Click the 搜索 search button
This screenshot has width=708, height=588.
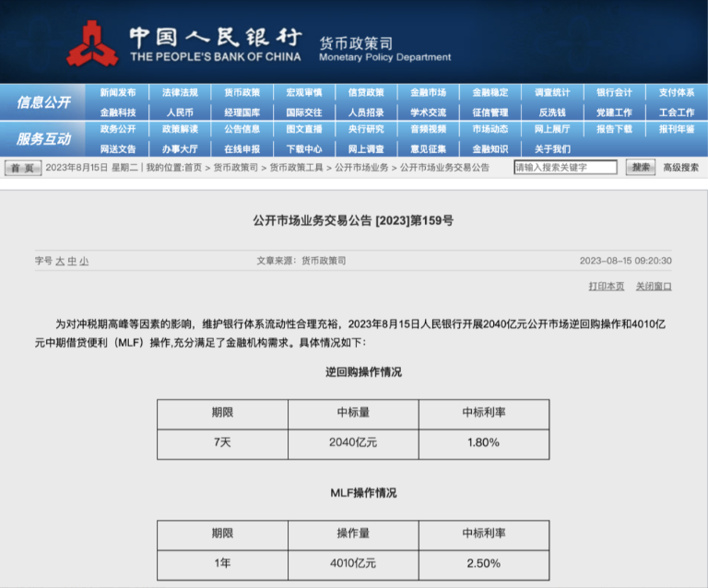641,168
